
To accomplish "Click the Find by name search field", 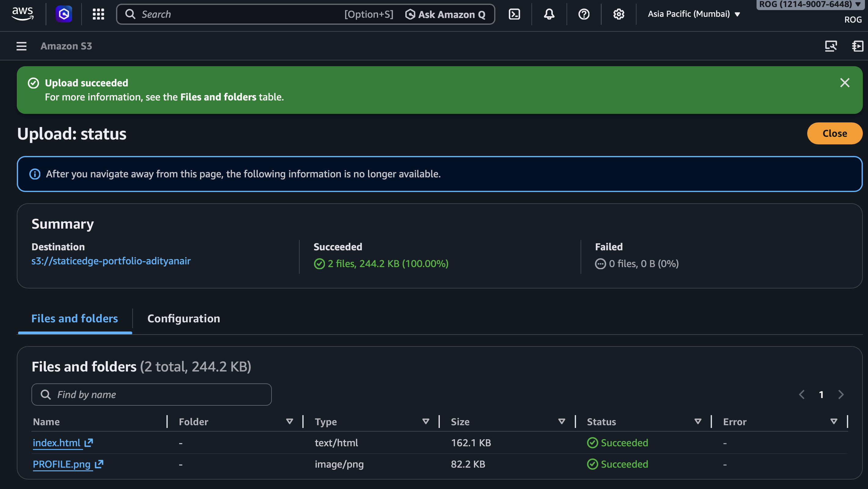I will click(151, 394).
